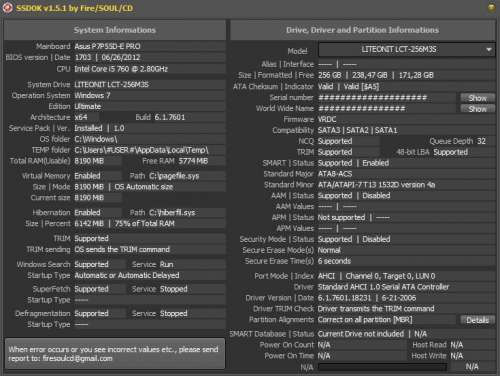Open the drive Model dropdown arrow
The height and width of the screenshot is (376, 500).
tap(489, 50)
